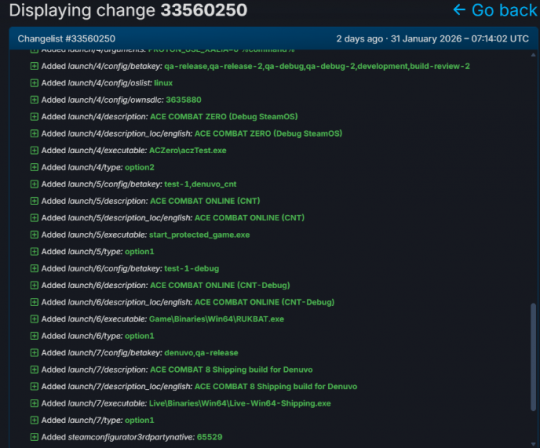Click the Changelist #33560250 header
The width and height of the screenshot is (540, 448).
tap(66, 39)
